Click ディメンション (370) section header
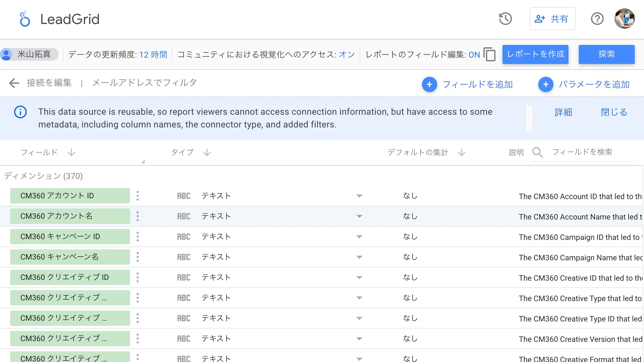This screenshot has width=644, height=362. (43, 176)
